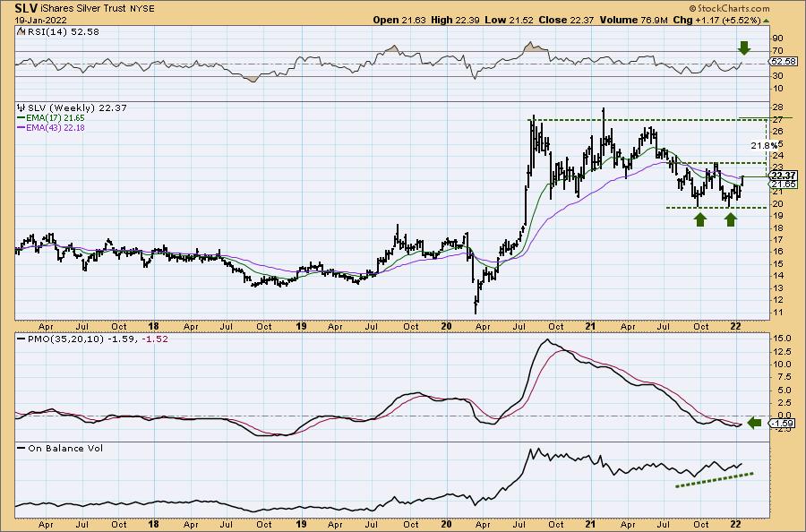Click the 21.8% measurement label
Image resolution: width=806 pixels, height=532 pixels.
click(x=765, y=146)
